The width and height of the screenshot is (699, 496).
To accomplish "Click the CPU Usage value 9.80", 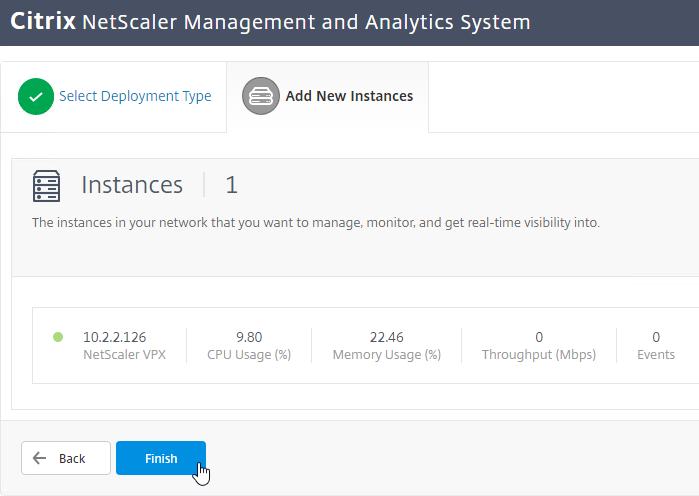I will point(249,337).
